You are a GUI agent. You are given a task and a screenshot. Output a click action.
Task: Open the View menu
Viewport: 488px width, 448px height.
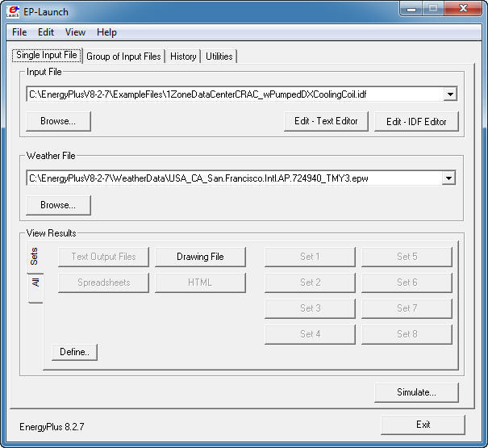[75, 32]
